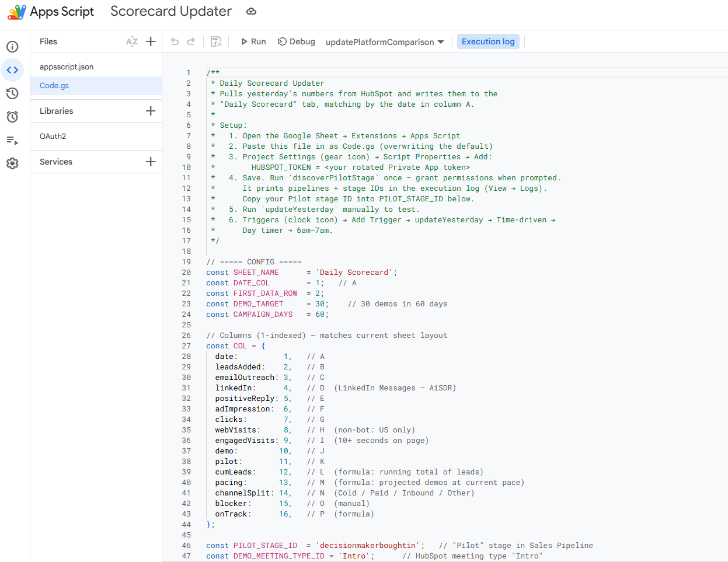Click the channelSplit property line
Viewport: 728px width, 562px height.
point(344,493)
